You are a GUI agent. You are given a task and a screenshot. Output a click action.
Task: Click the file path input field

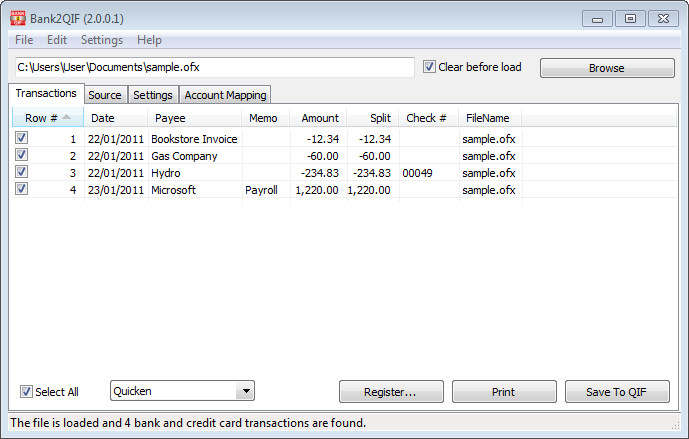pyautogui.click(x=214, y=67)
